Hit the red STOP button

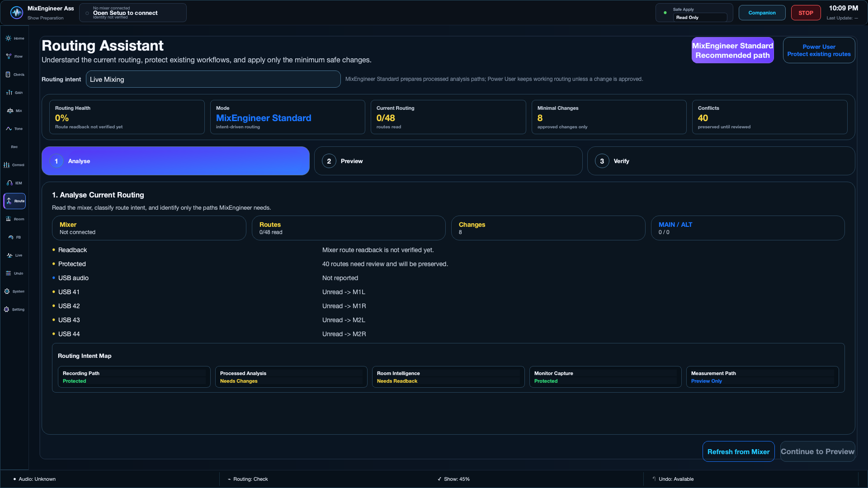tap(806, 13)
